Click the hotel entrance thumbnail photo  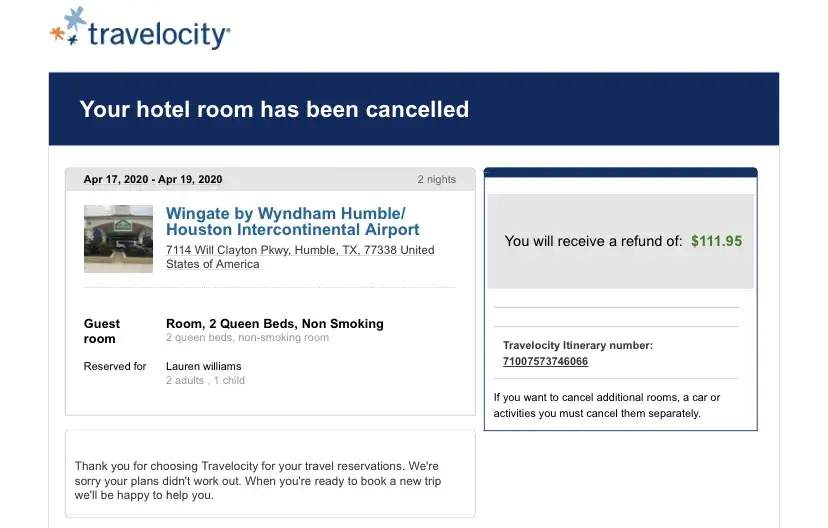point(118,239)
